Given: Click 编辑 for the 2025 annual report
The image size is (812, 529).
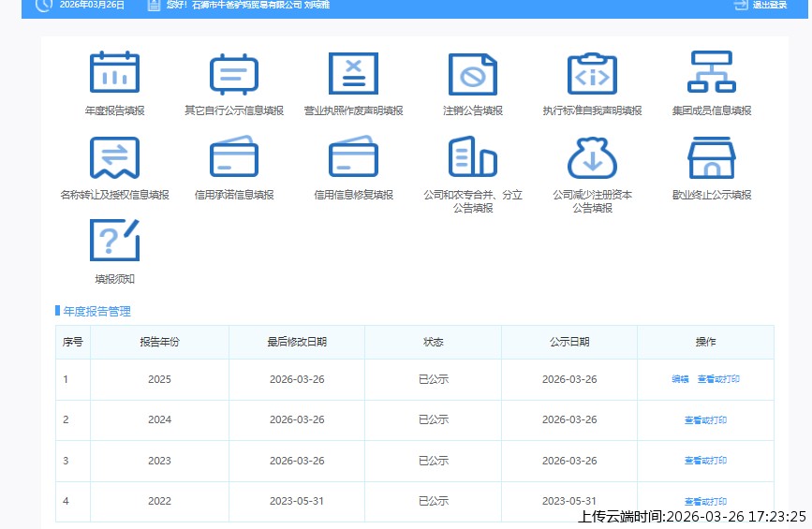Looking at the screenshot, I should pyautogui.click(x=680, y=380).
